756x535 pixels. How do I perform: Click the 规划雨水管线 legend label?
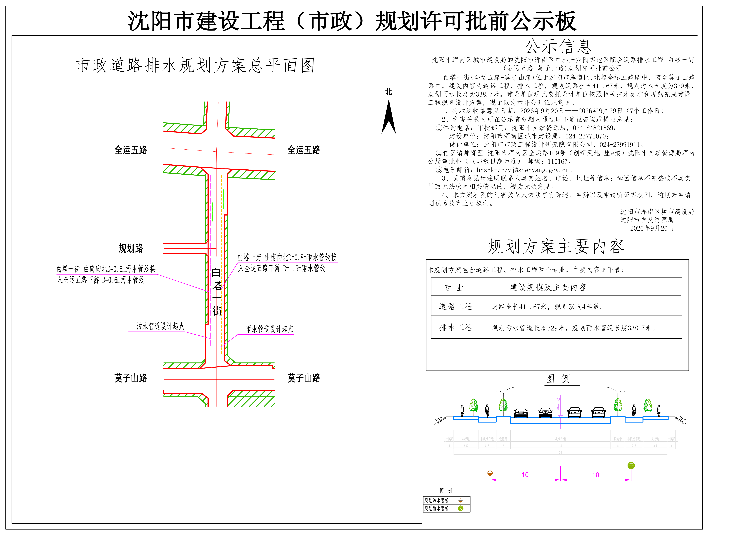click(437, 508)
